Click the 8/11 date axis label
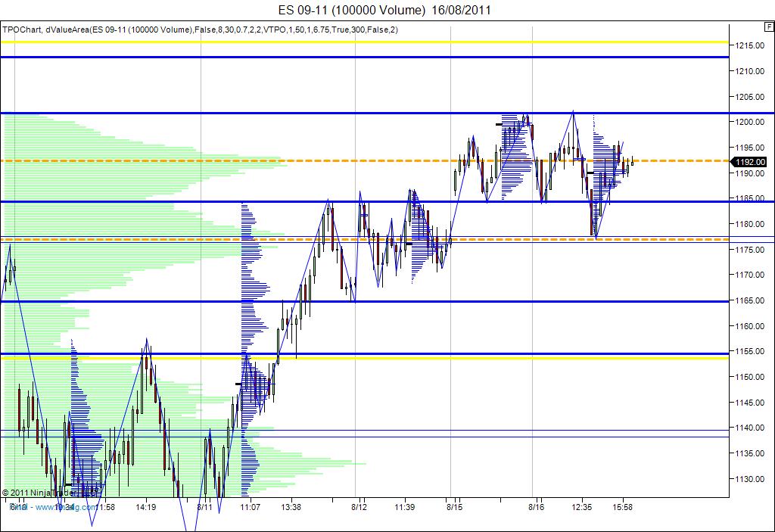The image size is (775, 532). [x=204, y=507]
